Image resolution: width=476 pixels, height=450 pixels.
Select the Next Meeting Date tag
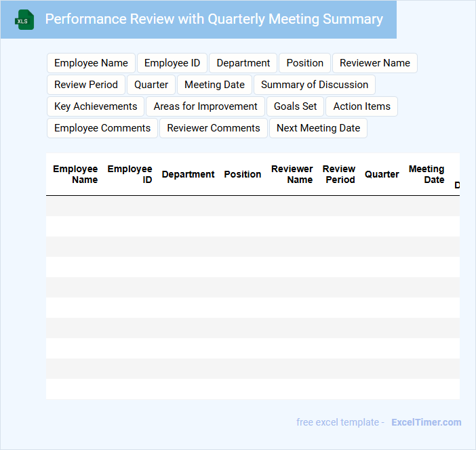318,128
